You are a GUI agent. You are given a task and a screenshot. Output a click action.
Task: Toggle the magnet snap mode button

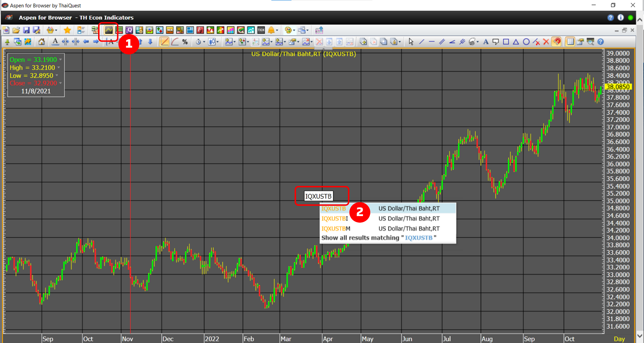click(x=557, y=42)
